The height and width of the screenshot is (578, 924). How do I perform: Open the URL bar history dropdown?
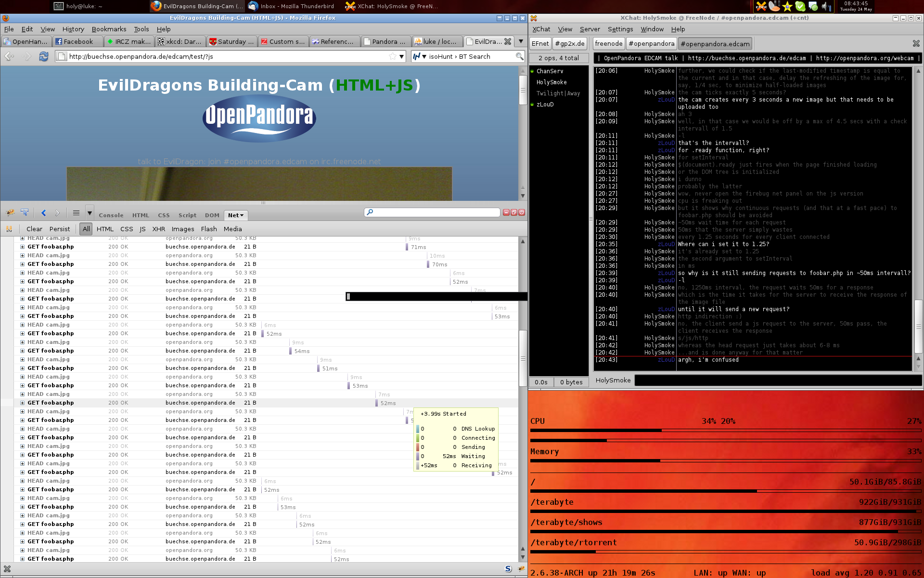[x=401, y=56]
